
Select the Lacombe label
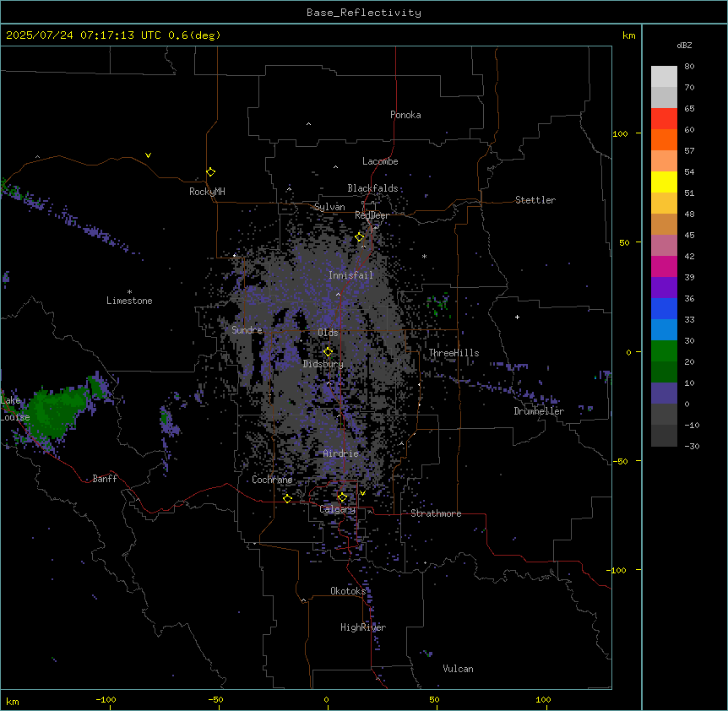tap(380, 161)
